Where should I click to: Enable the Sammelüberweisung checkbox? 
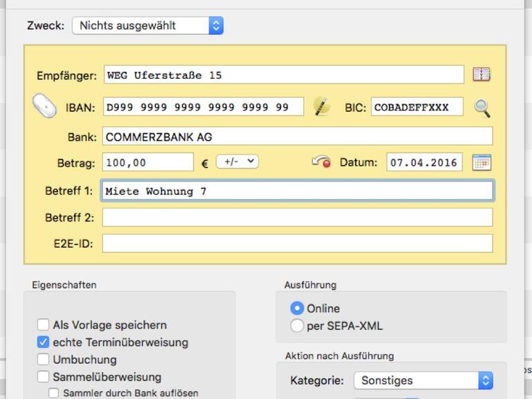(x=43, y=377)
